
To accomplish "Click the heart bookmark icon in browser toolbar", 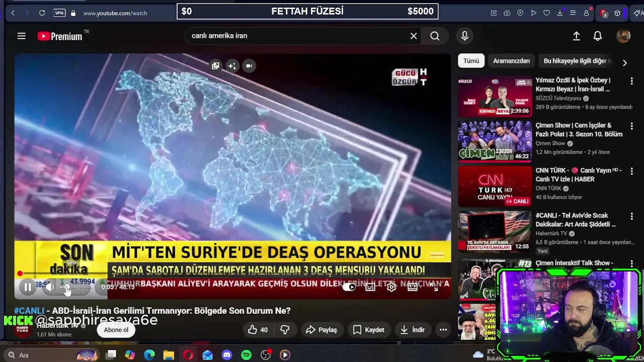I will (547, 13).
